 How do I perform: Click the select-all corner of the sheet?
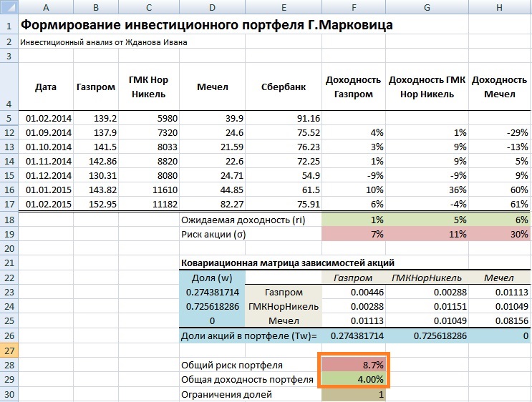click(9, 7)
